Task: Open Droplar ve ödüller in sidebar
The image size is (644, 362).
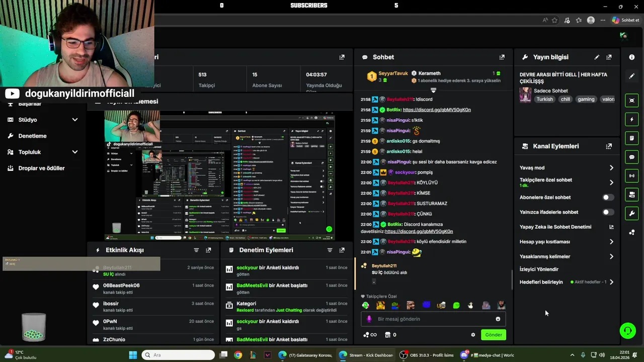Action: (x=41, y=168)
